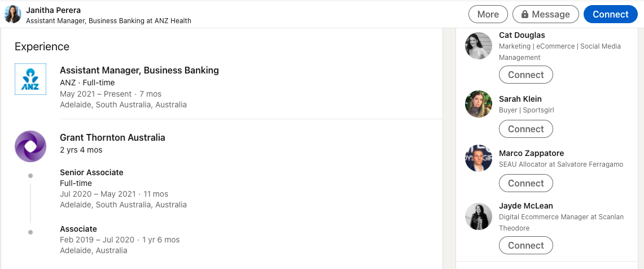Connect with Cat Douglas
Viewport: 644px width, 269px height.
click(525, 75)
